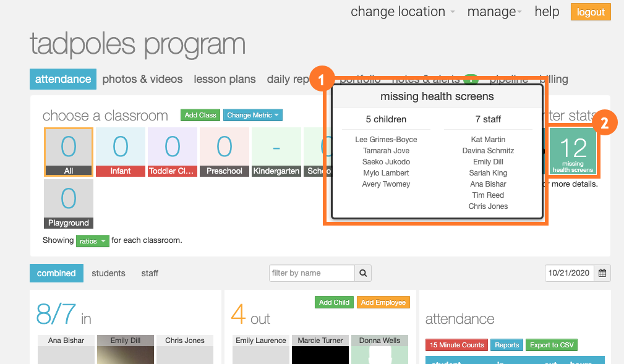Switch to the photos & videos tab

pyautogui.click(x=142, y=79)
